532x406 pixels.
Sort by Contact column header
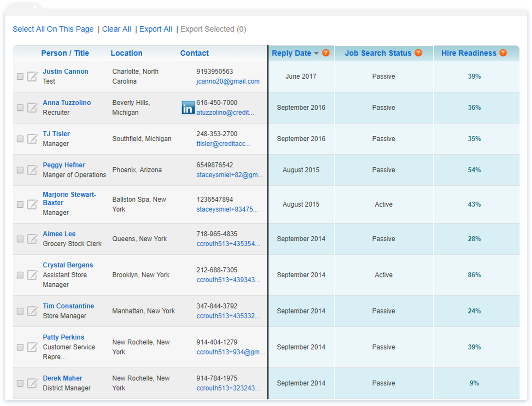coord(195,53)
